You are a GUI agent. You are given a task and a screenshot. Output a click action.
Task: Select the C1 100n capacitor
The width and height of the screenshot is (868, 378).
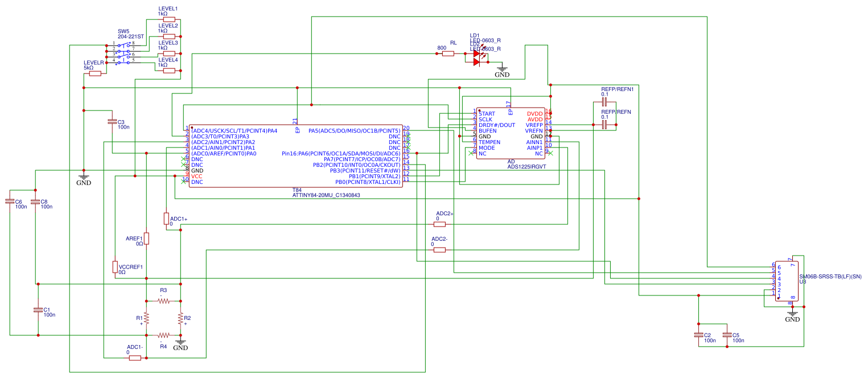[x=38, y=310]
